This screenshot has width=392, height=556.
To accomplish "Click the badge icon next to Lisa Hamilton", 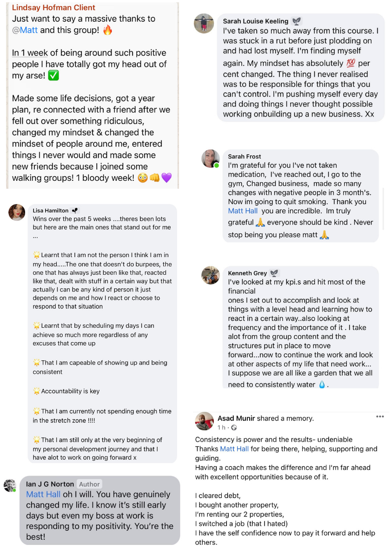I will 75,211.
